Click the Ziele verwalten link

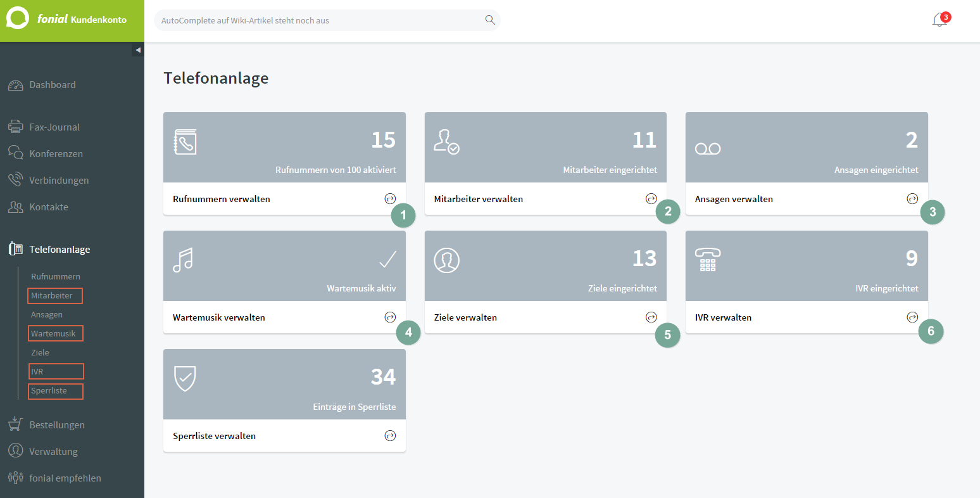tap(465, 317)
